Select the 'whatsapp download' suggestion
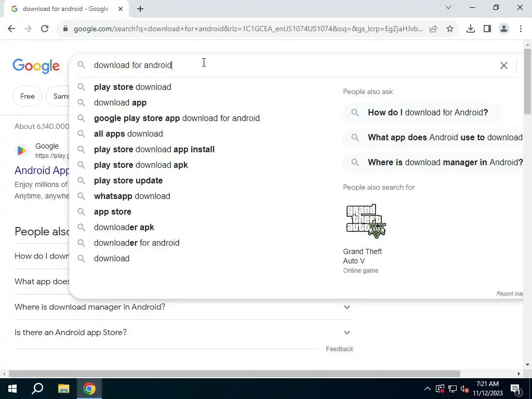Viewport: 532px width, 399px height. pos(132,196)
